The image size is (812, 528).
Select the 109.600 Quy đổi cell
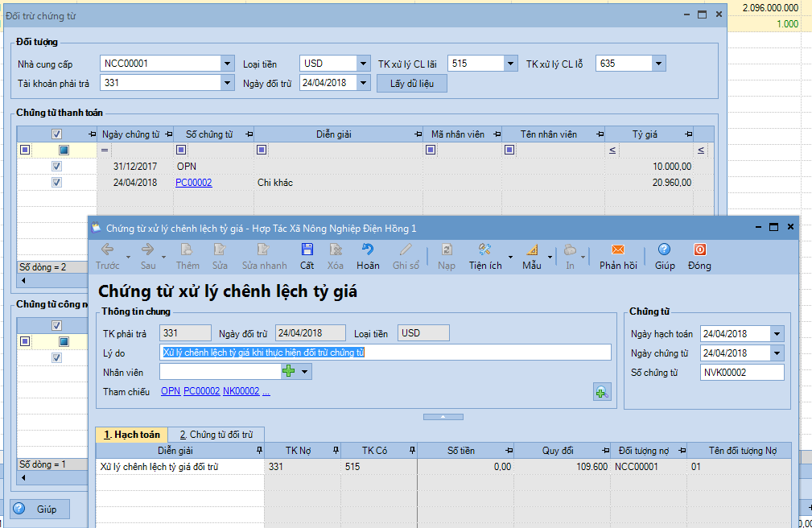coord(562,467)
